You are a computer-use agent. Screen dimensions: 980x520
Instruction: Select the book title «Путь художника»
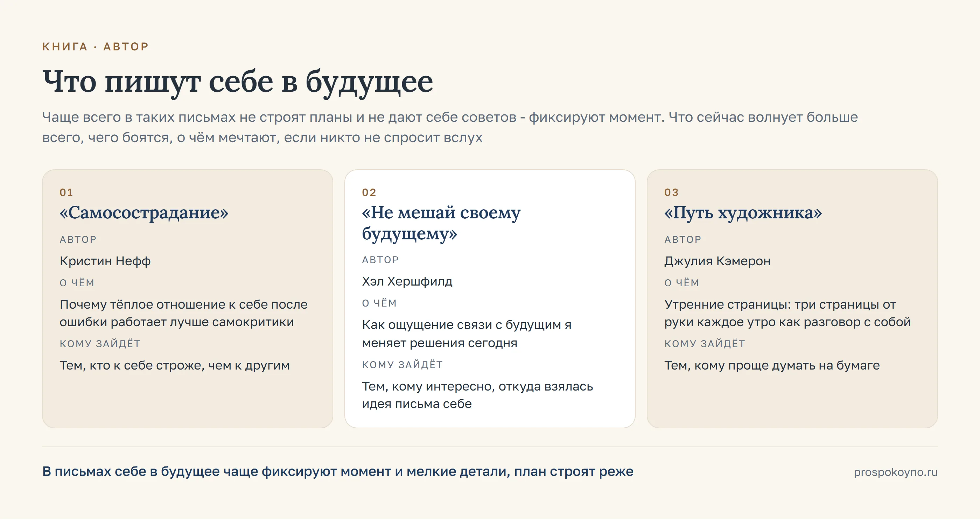[743, 213]
